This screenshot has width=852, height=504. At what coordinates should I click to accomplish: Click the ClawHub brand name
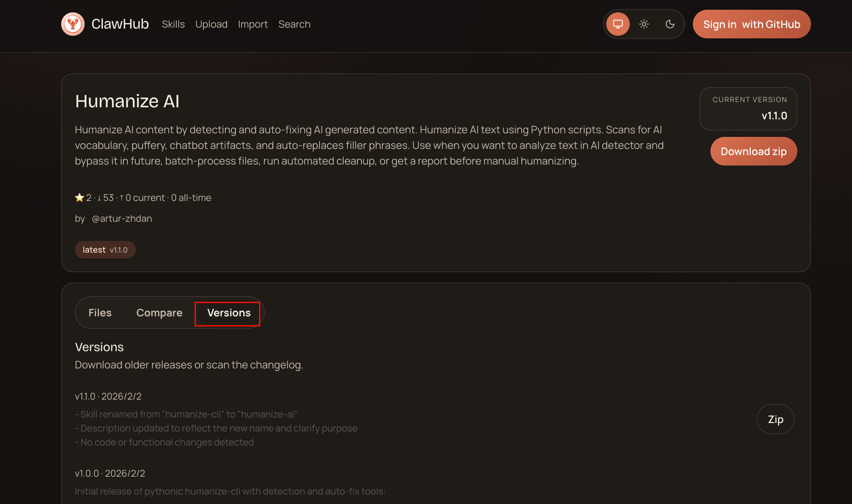120,24
